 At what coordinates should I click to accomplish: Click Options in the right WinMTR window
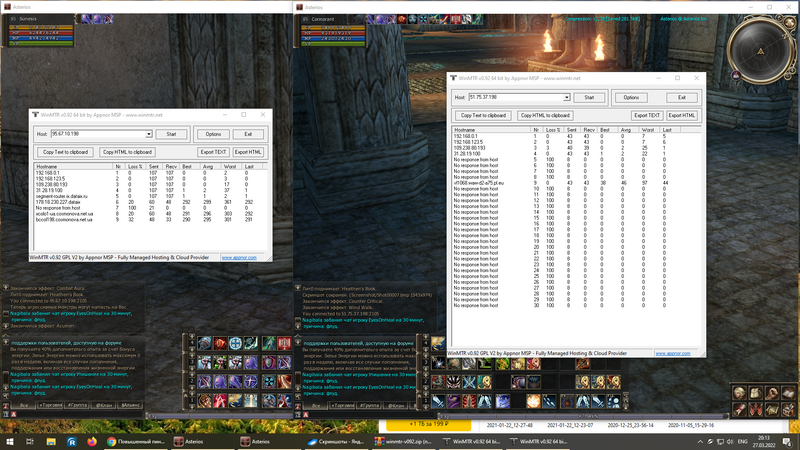[x=631, y=98]
